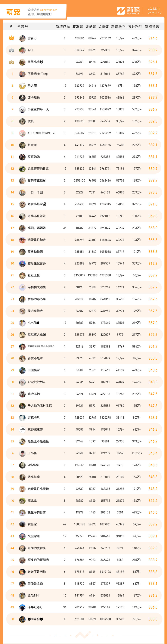Select the 萌宠 category tab
Screen dimensions: 167x644
[x=13, y=12]
